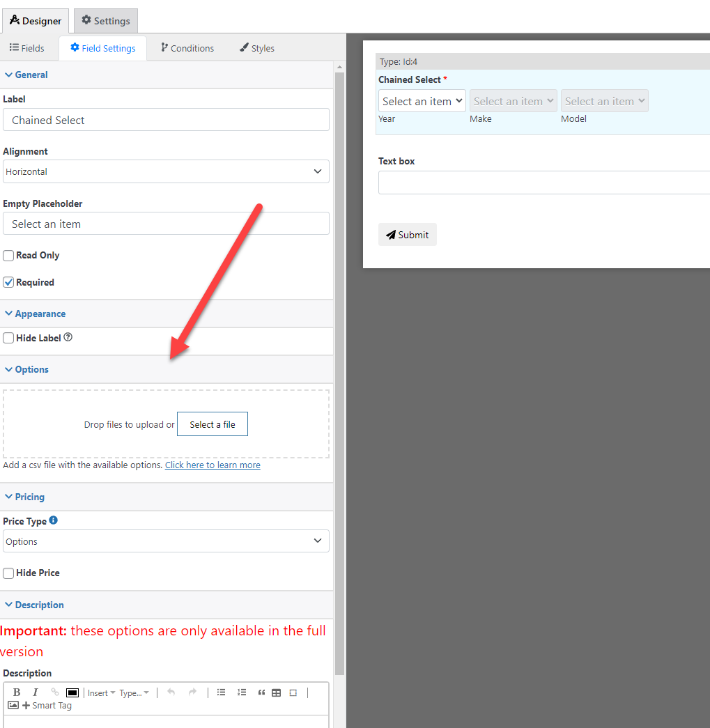Click the Empty Placeholder input field
Viewport: 710px width, 728px height.
coord(166,224)
